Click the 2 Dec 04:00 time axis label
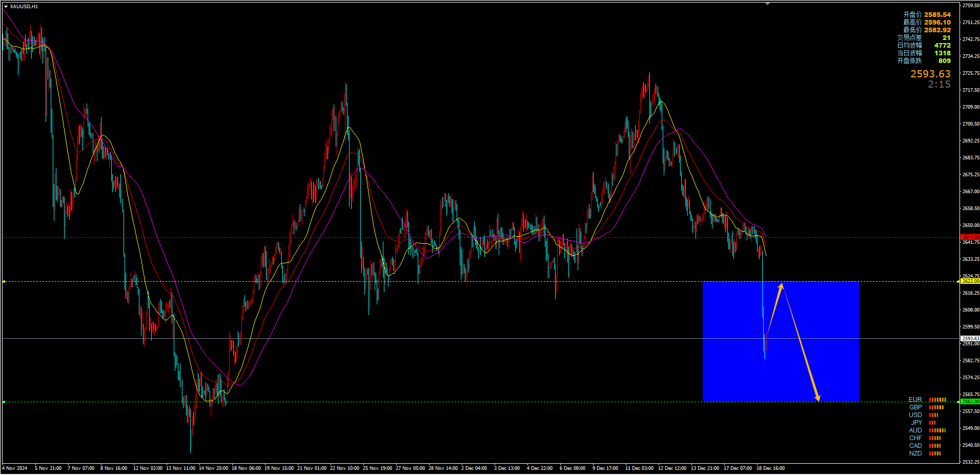The width and height of the screenshot is (980, 475). tap(474, 468)
